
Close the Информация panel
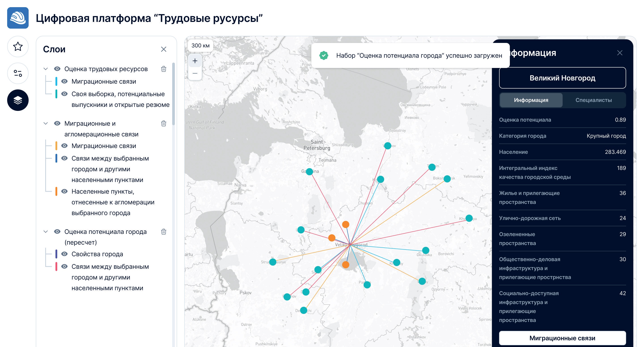(x=619, y=53)
